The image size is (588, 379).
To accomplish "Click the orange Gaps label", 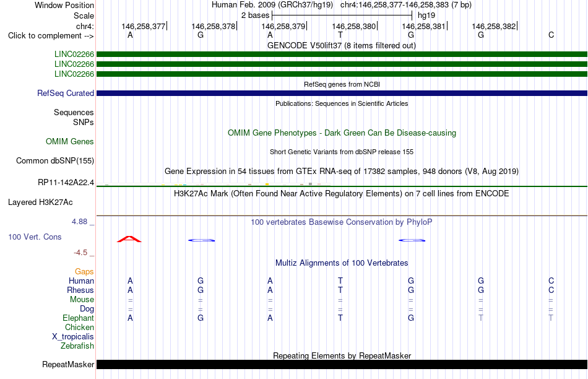I will pyautogui.click(x=84, y=271).
